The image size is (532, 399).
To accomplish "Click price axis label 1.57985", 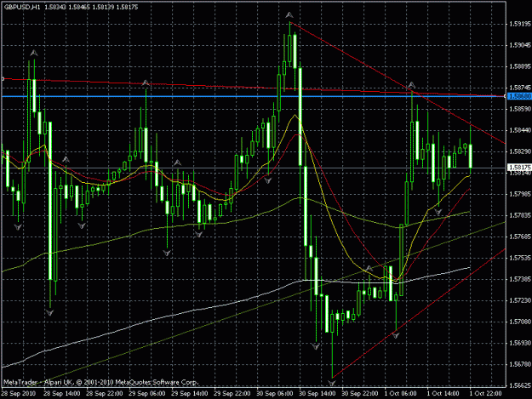I will click(519, 194).
